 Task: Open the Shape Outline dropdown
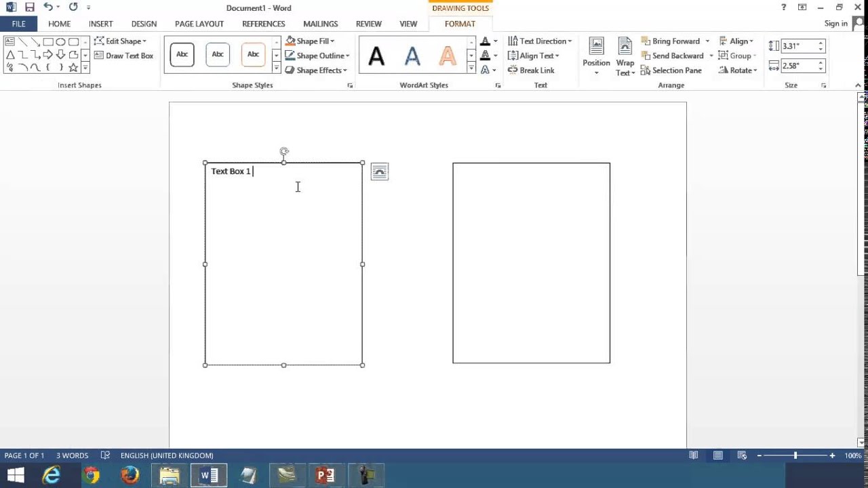point(317,56)
